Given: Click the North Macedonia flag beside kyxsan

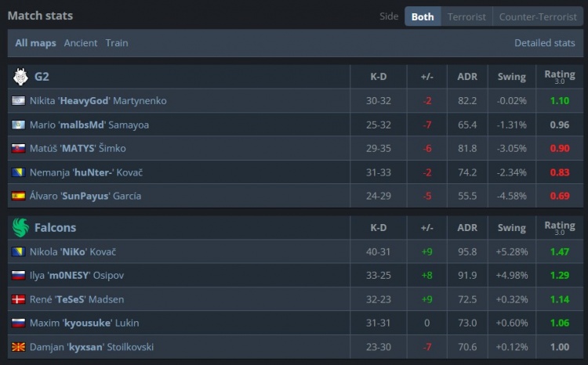Looking at the screenshot, I should (18, 347).
